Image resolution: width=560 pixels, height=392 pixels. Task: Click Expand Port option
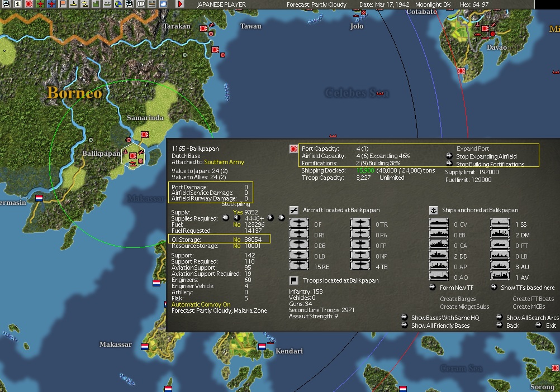pos(472,149)
